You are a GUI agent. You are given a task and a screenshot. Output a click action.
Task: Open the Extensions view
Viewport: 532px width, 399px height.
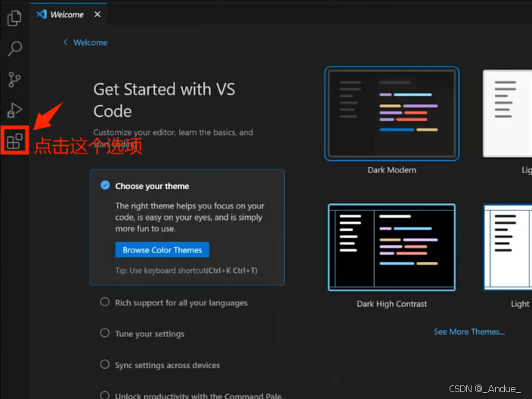click(x=14, y=141)
